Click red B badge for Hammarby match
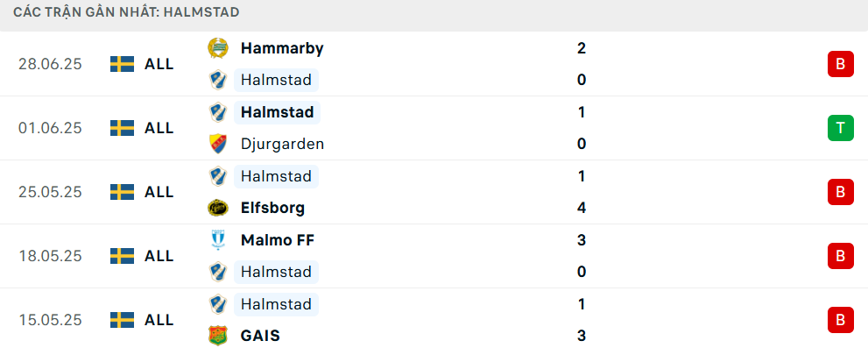 click(x=840, y=64)
